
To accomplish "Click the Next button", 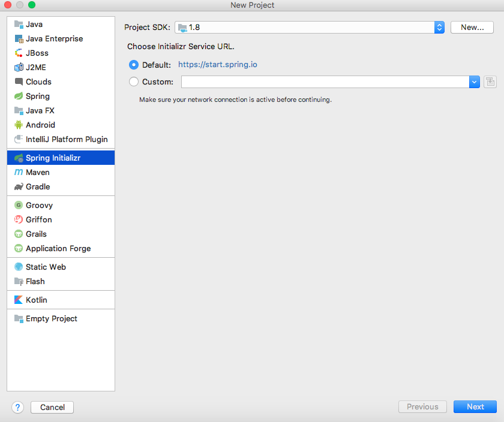I will coord(475,406).
